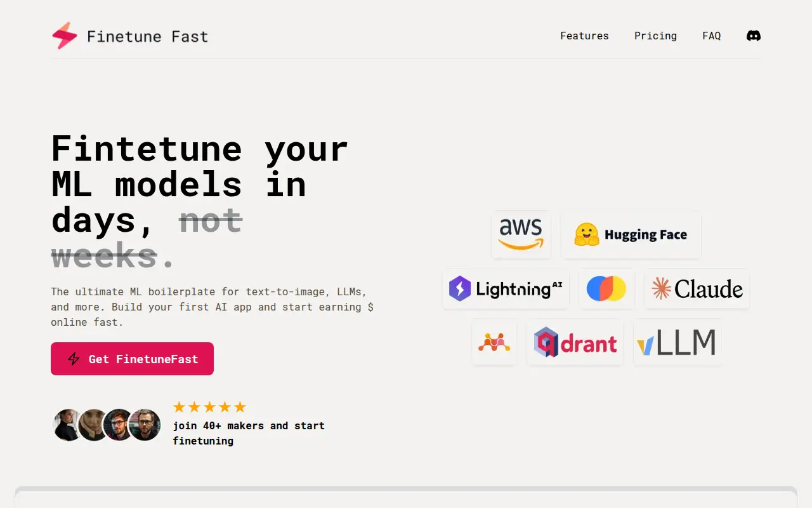Image resolution: width=812 pixels, height=508 pixels.
Task: Open the FAQ nav link
Action: pos(712,36)
